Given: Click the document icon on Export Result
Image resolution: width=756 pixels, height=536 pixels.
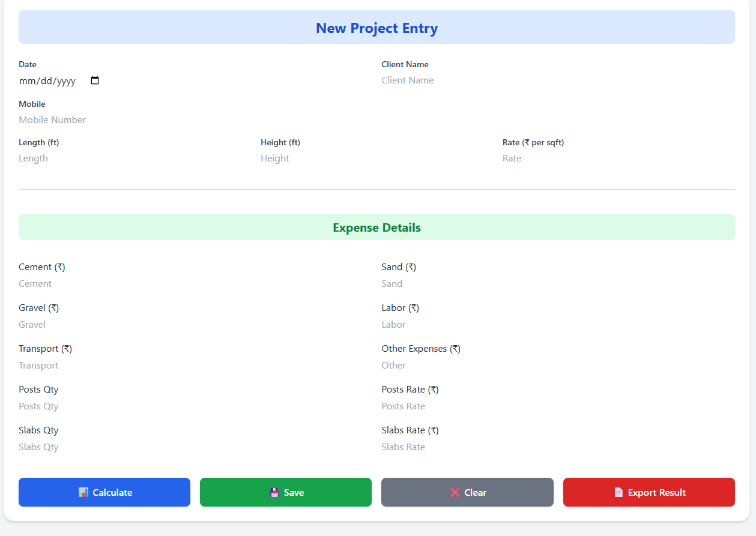Looking at the screenshot, I should (x=618, y=492).
